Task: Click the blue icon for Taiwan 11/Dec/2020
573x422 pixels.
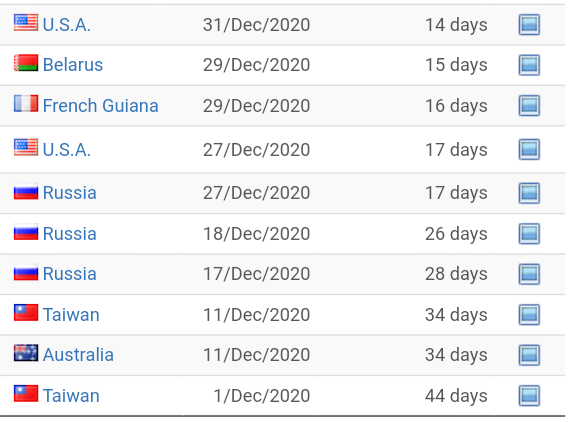Action: coord(529,315)
